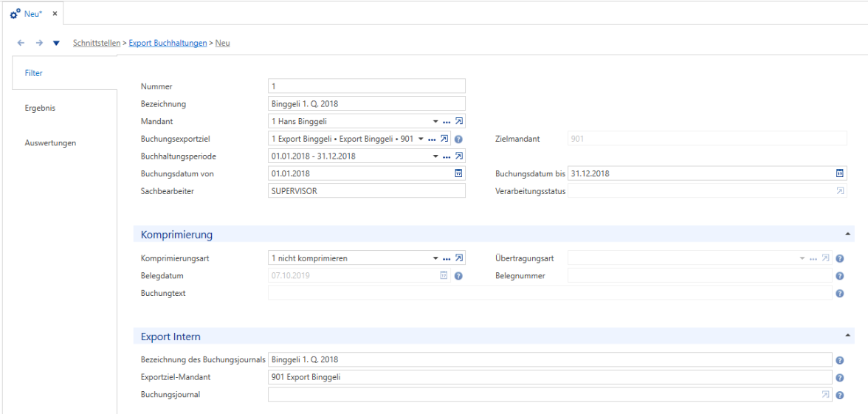This screenshot has width=868, height=414.
Task: Open Komprimierungsart record jump arrow icon
Action: pos(459,258)
